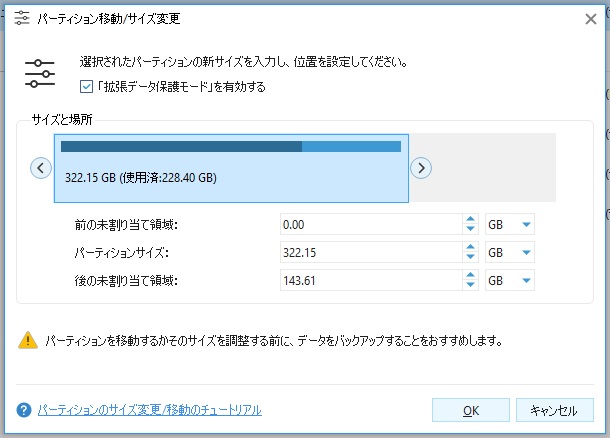The height and width of the screenshot is (438, 610).
Task: Decrease パーティションサイズ value with down arrow
Action: [470, 257]
